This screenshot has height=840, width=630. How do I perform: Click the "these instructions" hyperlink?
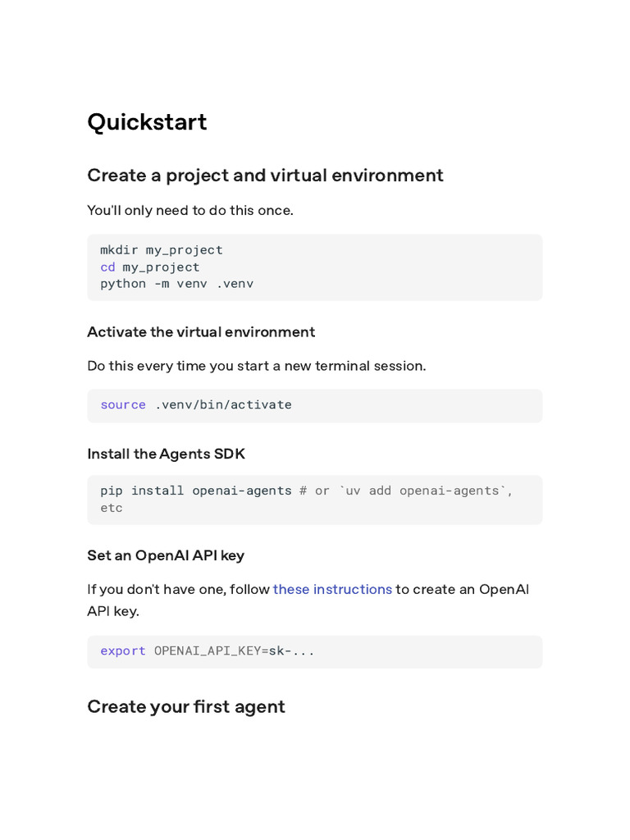pyautogui.click(x=332, y=589)
